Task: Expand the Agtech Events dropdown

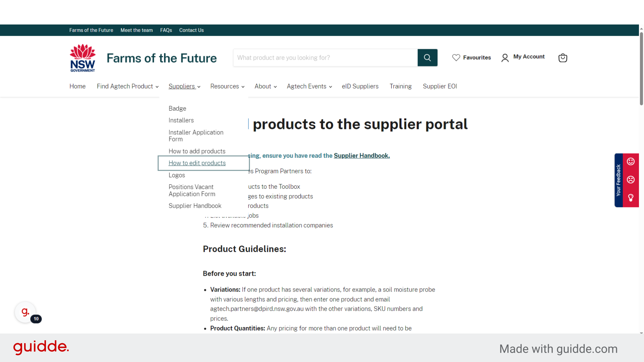Action: (309, 86)
